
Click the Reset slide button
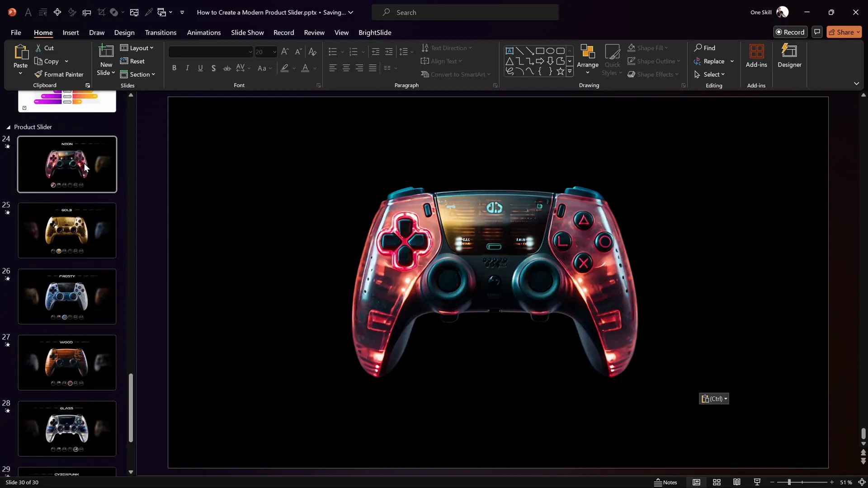tap(132, 61)
